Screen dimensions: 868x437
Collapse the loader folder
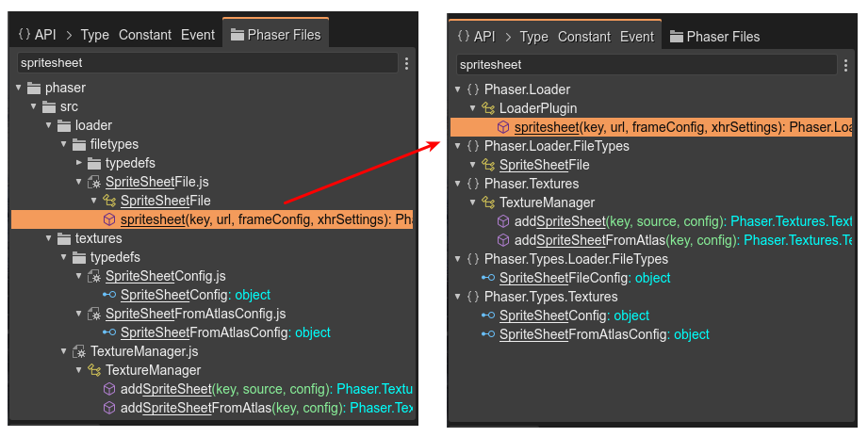49,125
